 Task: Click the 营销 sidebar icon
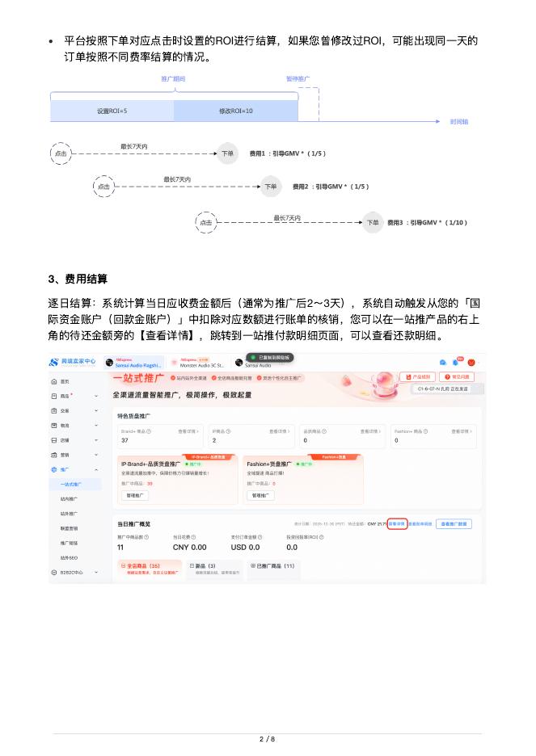[54, 456]
